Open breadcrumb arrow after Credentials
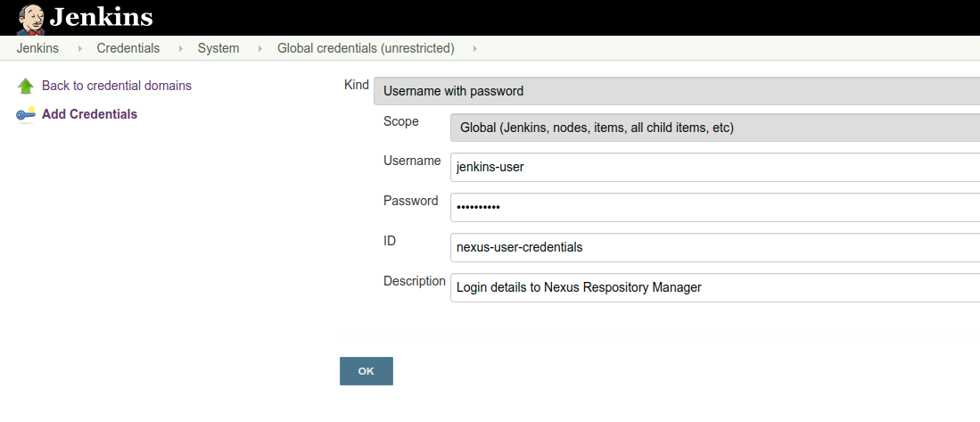980x422 pixels. pos(179,49)
